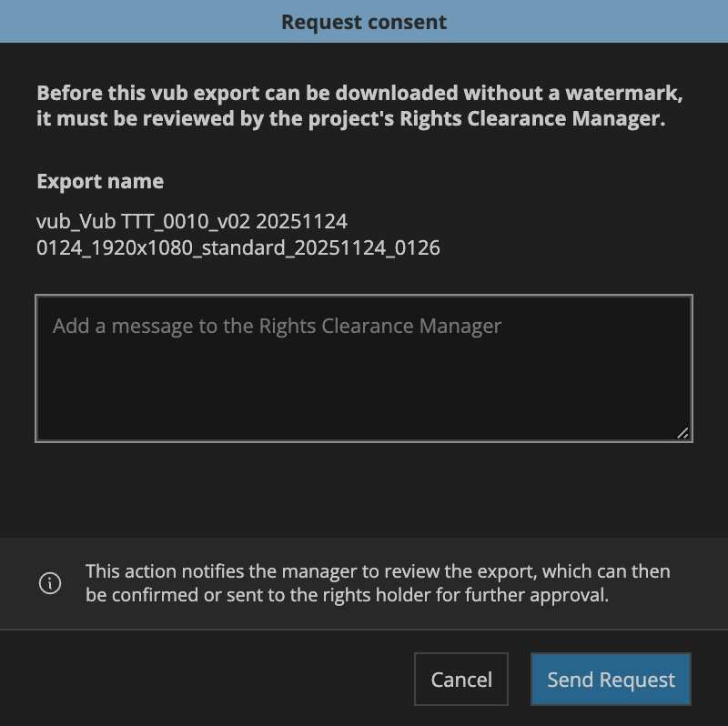Viewport: 728px width, 726px height.
Task: Click the 0124_1920x1080_standard_20251124_0126 filename line
Action: click(x=238, y=247)
